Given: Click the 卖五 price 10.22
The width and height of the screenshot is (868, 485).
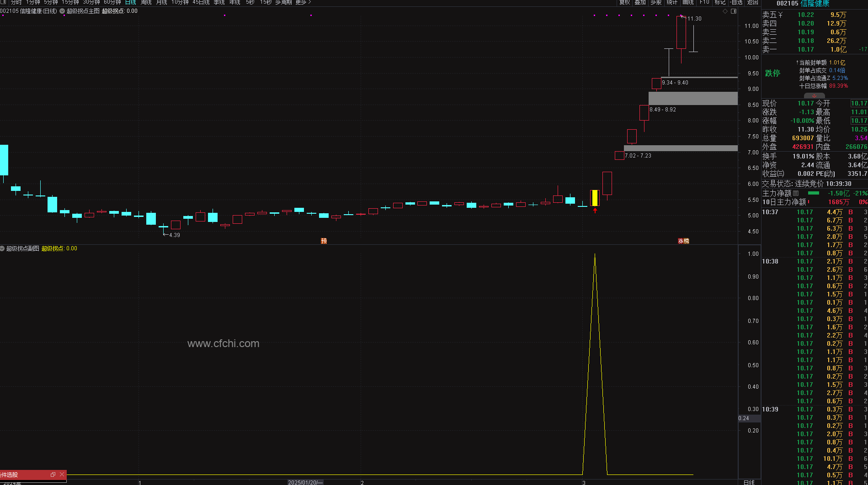Looking at the screenshot, I should point(806,15).
